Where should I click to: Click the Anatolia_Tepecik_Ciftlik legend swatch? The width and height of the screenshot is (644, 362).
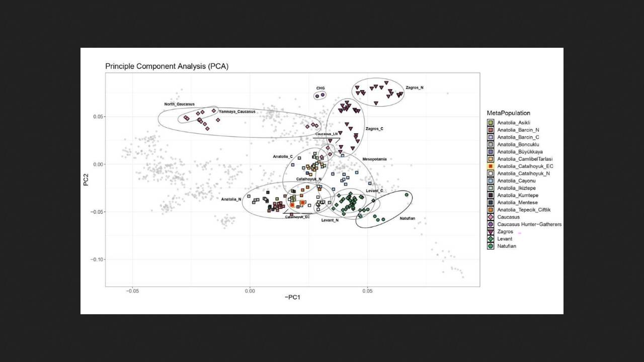(491, 210)
